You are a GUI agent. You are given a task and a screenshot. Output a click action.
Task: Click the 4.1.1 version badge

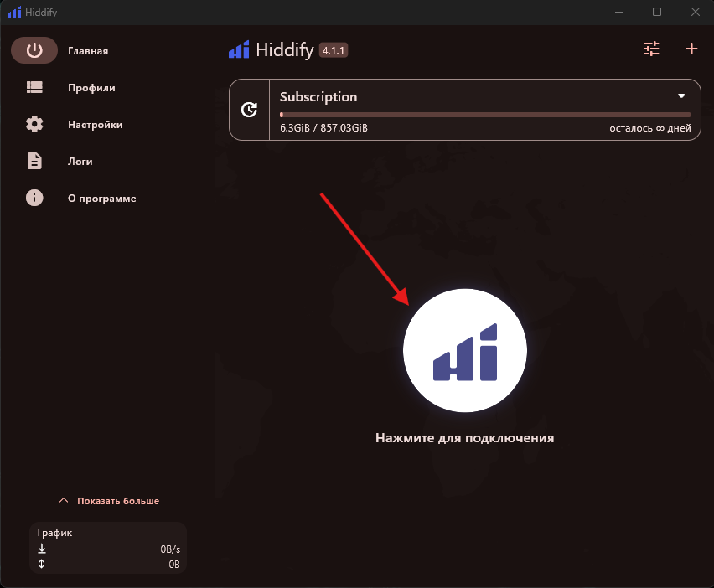334,50
